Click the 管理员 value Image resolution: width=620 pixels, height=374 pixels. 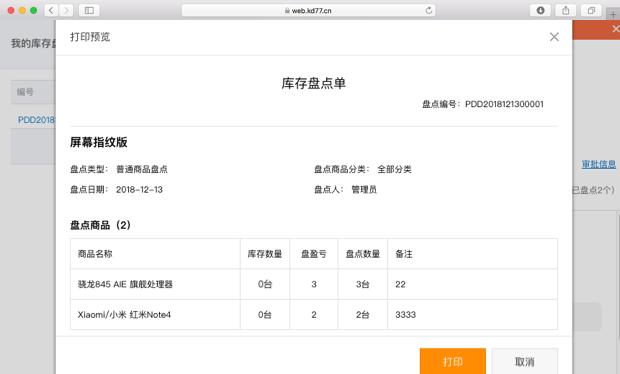click(364, 190)
